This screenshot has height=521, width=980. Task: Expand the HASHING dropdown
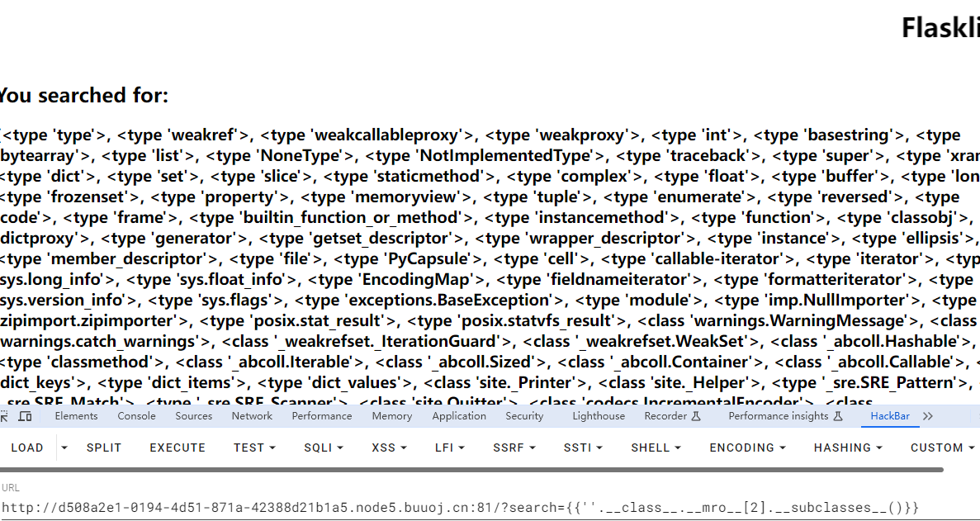tap(848, 448)
